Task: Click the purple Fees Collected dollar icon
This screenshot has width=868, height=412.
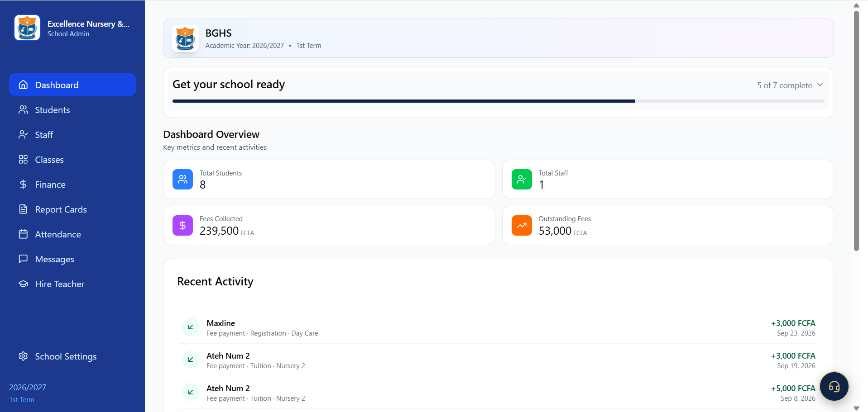Action: 182,225
